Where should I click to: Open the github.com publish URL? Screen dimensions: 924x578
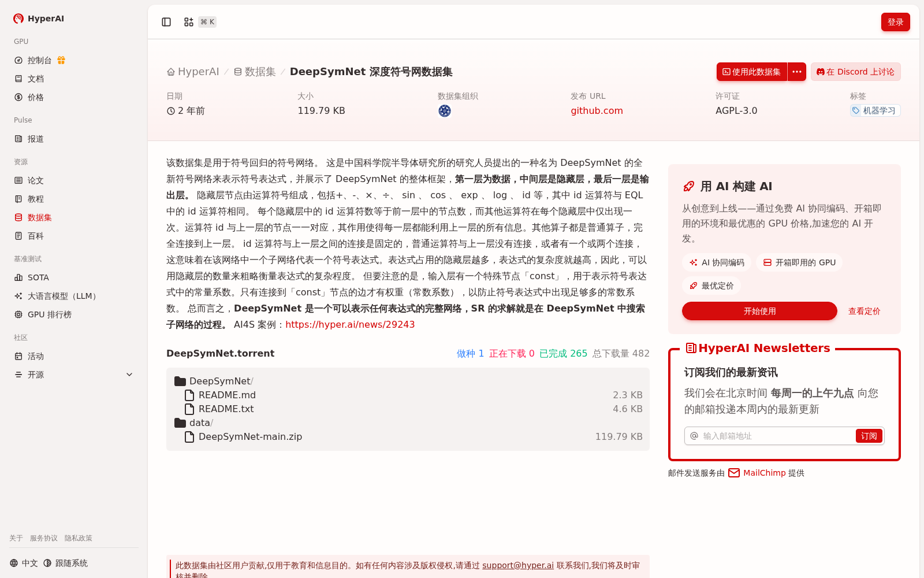click(x=597, y=111)
